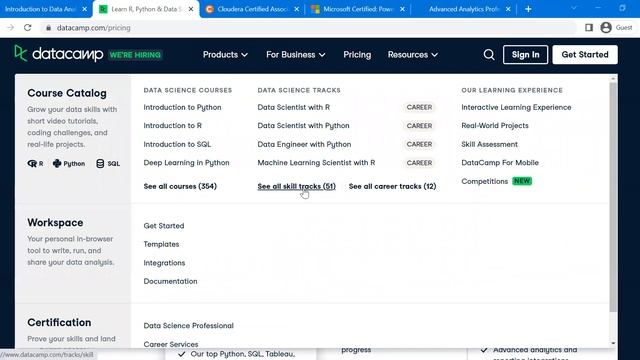This screenshot has height=360, width=640.
Task: Open Data Scientist with Python track
Action: coord(303,126)
